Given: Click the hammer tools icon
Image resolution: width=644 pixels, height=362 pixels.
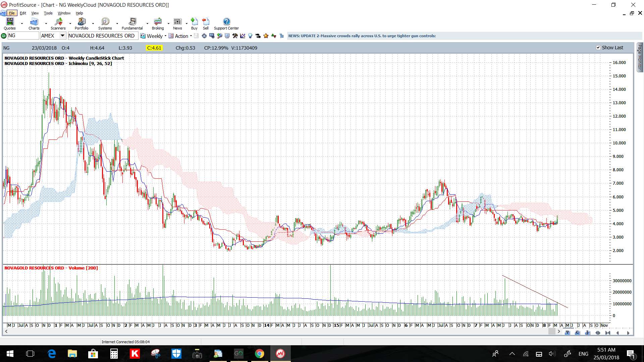Looking at the screenshot, I should 235,36.
